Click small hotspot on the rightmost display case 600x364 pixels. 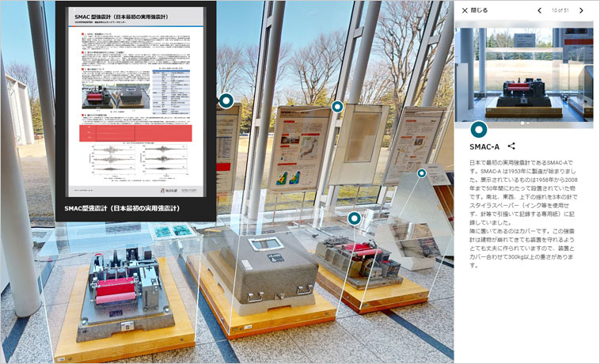[x=422, y=173]
